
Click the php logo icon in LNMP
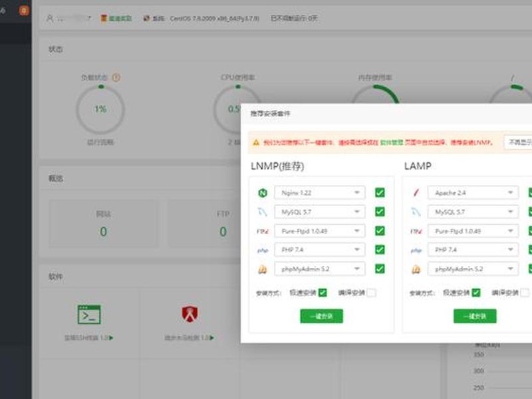point(263,251)
